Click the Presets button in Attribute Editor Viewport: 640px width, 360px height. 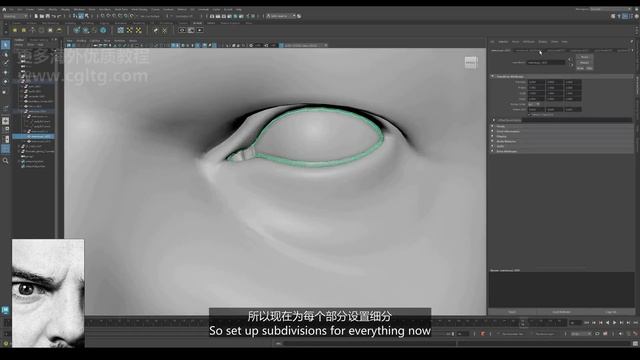click(x=584, y=62)
